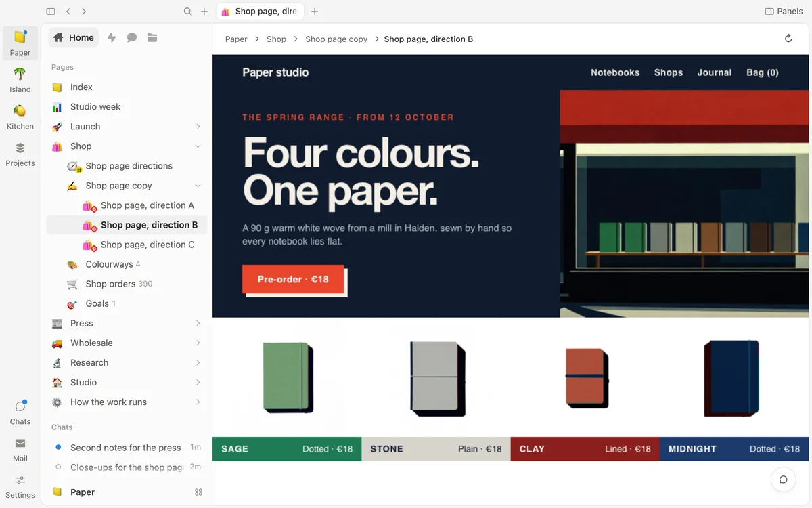This screenshot has width=812, height=508.
Task: Click the Paper studio logo text
Action: pyautogui.click(x=275, y=72)
